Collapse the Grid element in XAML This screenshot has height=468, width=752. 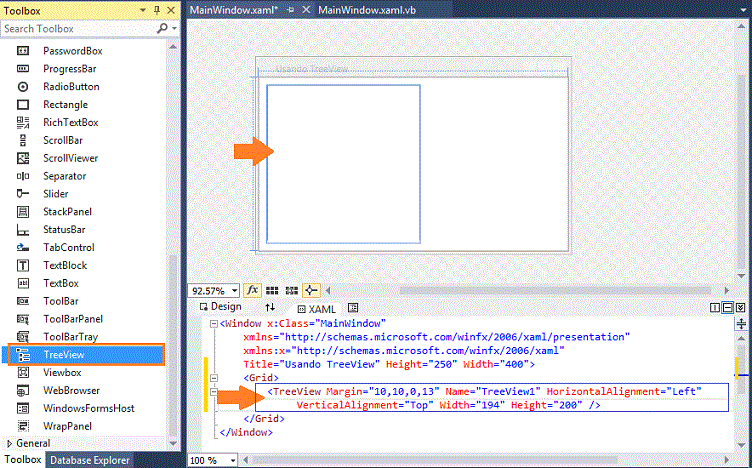214,378
